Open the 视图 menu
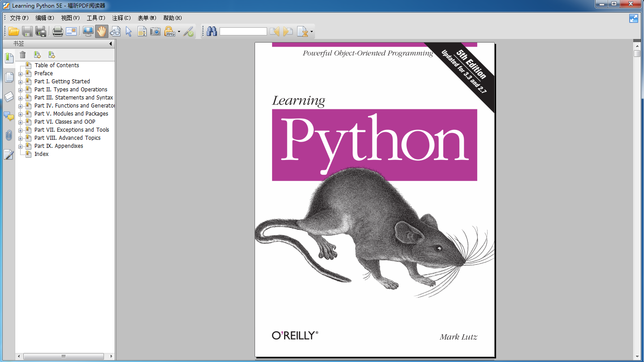The height and width of the screenshot is (362, 644). tap(69, 18)
